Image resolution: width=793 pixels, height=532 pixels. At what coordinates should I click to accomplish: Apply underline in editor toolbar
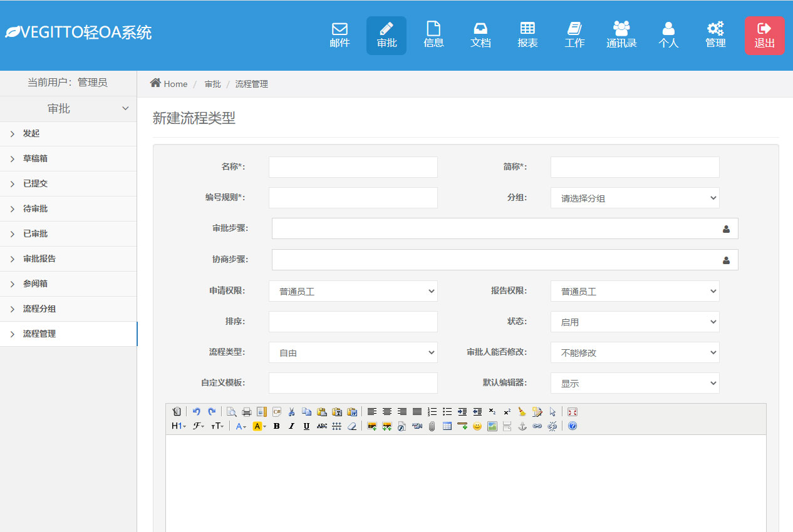pyautogui.click(x=306, y=426)
